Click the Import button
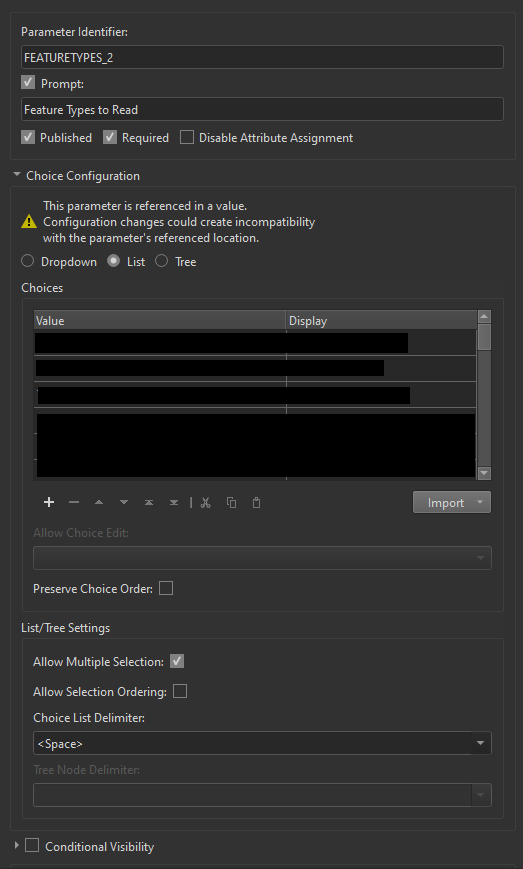 tap(452, 503)
